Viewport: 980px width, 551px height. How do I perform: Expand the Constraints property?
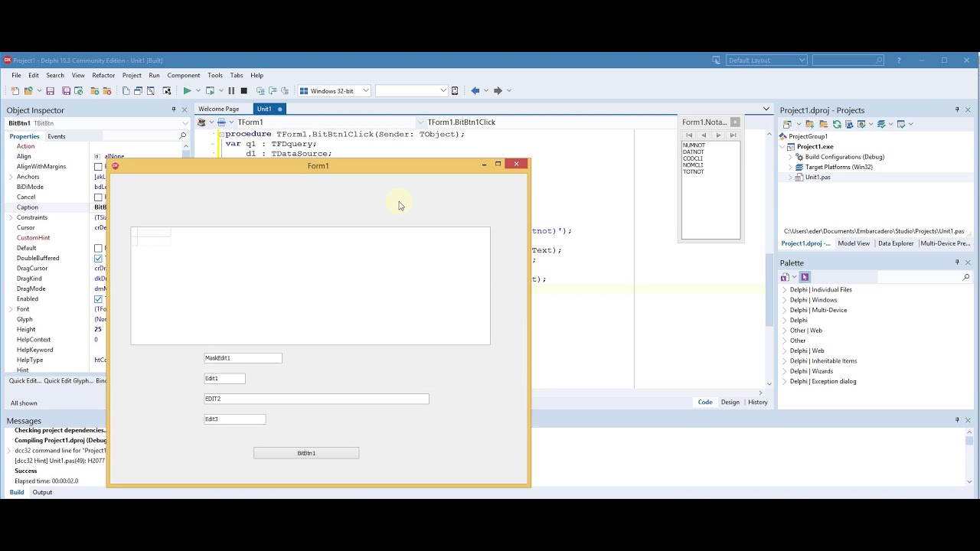pos(11,217)
